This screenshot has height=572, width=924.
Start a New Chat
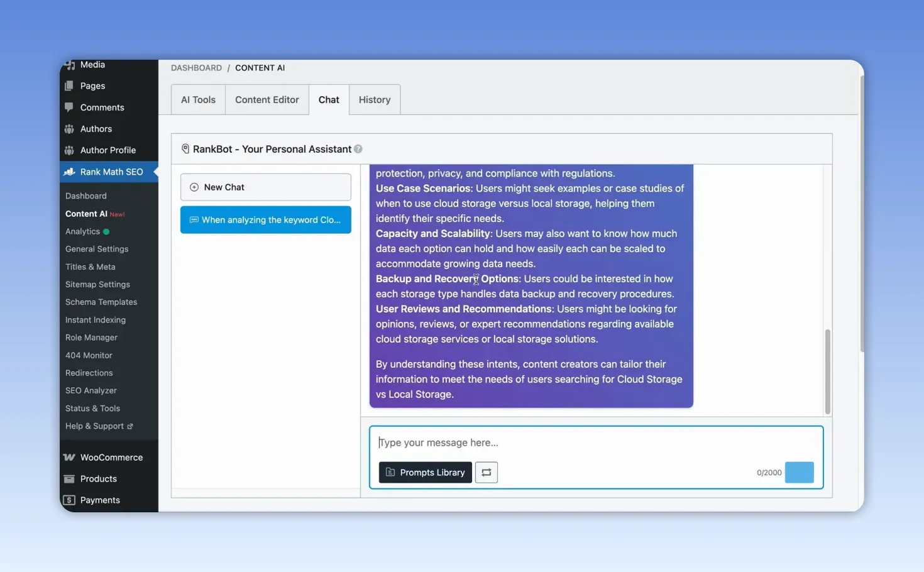[266, 187]
